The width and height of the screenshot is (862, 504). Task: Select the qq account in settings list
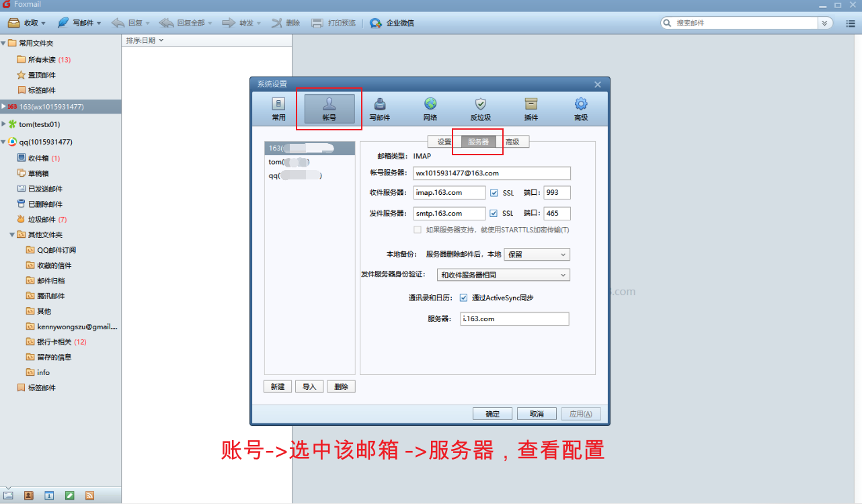309,175
